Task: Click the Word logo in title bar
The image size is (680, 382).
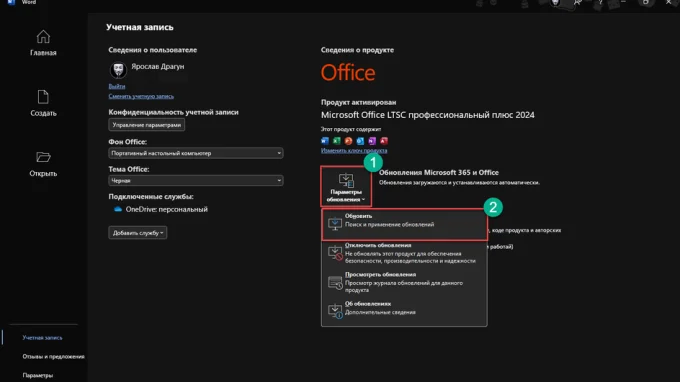Action: pyautogui.click(x=11, y=2)
